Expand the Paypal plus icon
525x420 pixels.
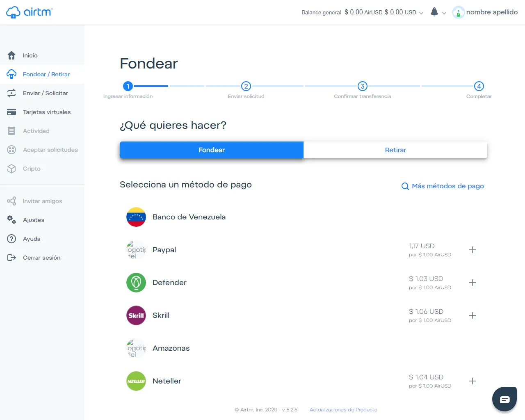(x=472, y=250)
